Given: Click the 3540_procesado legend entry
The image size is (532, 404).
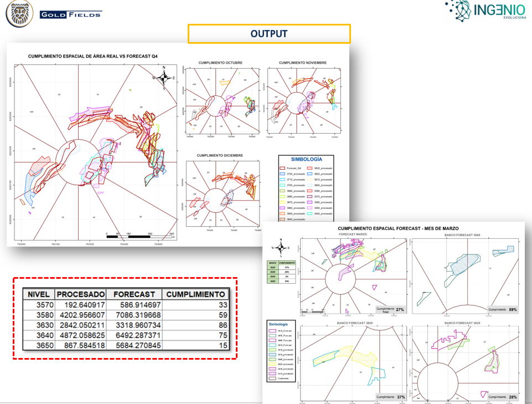Looking at the screenshot, I should [x=319, y=213].
